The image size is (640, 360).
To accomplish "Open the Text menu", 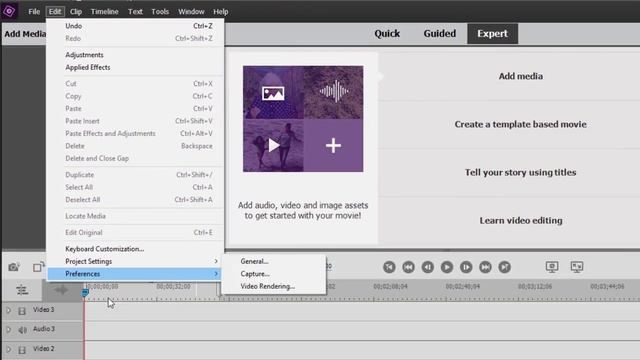I will click(x=135, y=11).
